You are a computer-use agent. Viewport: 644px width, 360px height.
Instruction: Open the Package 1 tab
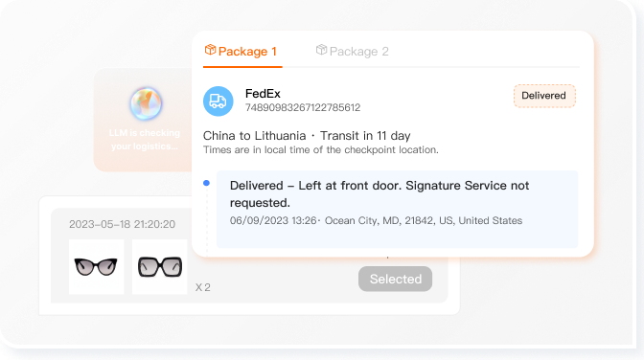point(241,52)
